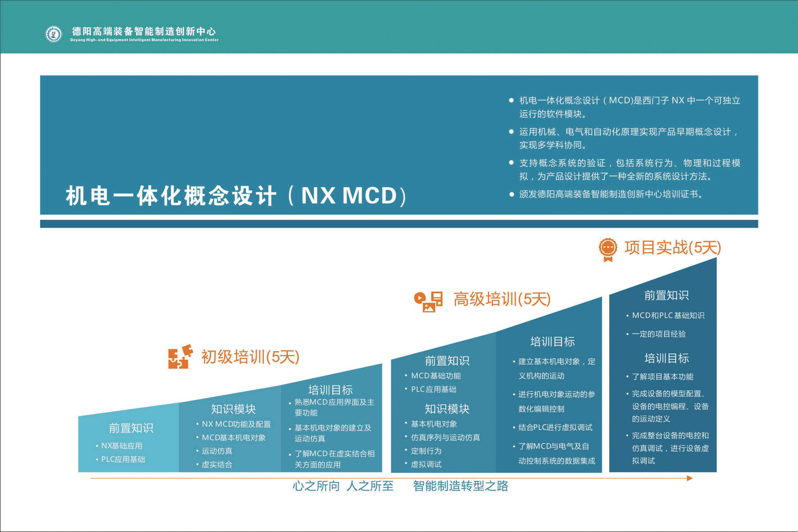798x532 pixels.
Task: Click the main title 机电一体化概念设计 (NX MCD)
Action: (236, 196)
